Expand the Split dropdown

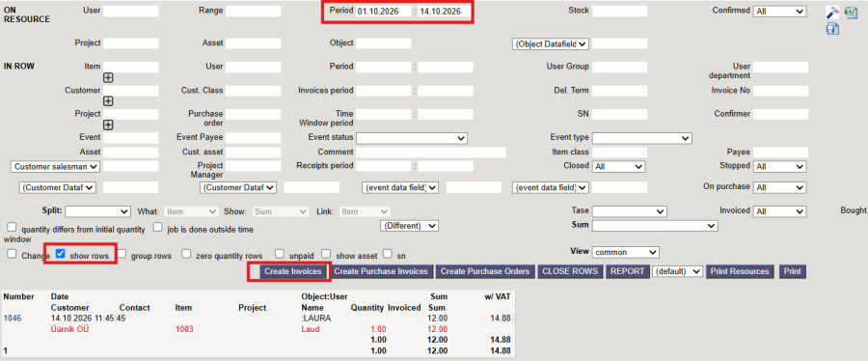98,211
